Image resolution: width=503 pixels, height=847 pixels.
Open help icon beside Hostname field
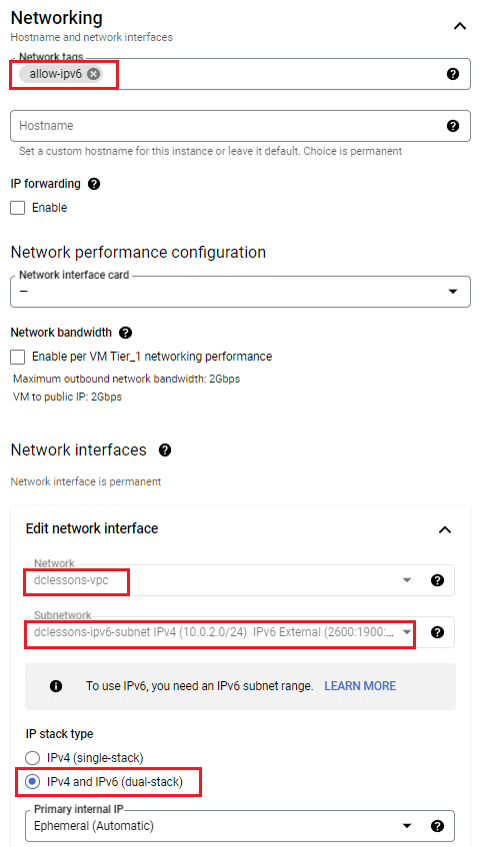pos(453,126)
